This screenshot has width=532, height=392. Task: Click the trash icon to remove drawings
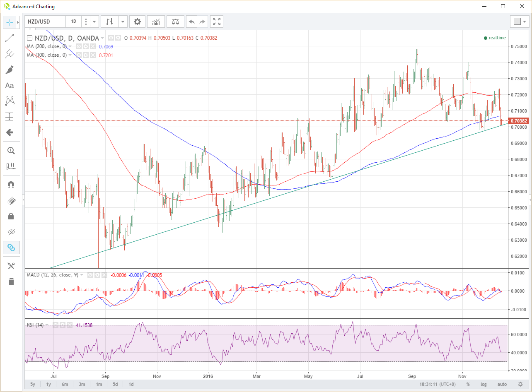[x=11, y=281]
